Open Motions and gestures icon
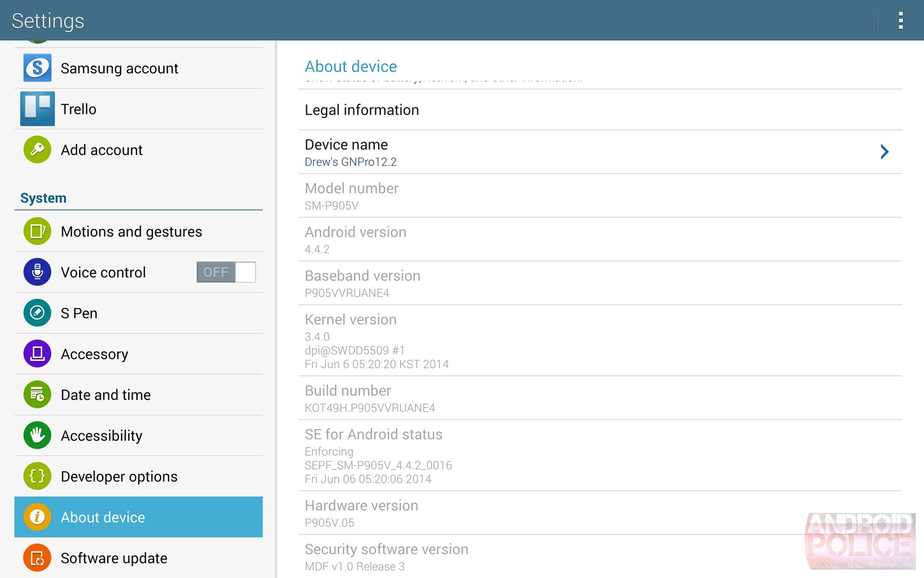Viewport: 924px width, 578px height. (37, 231)
